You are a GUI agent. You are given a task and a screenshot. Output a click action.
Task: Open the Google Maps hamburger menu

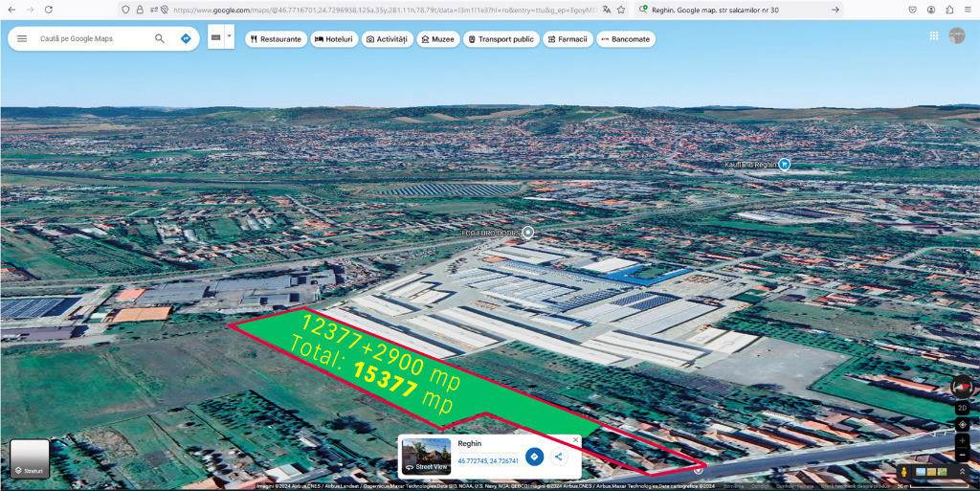pos(22,39)
